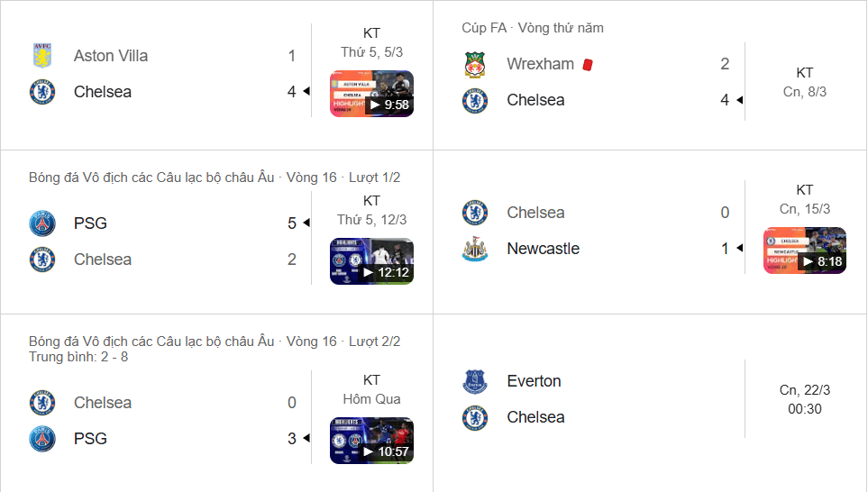The height and width of the screenshot is (492, 868).
Task: Open the Cúp FA Vòng thứ năm header
Action: (x=533, y=28)
